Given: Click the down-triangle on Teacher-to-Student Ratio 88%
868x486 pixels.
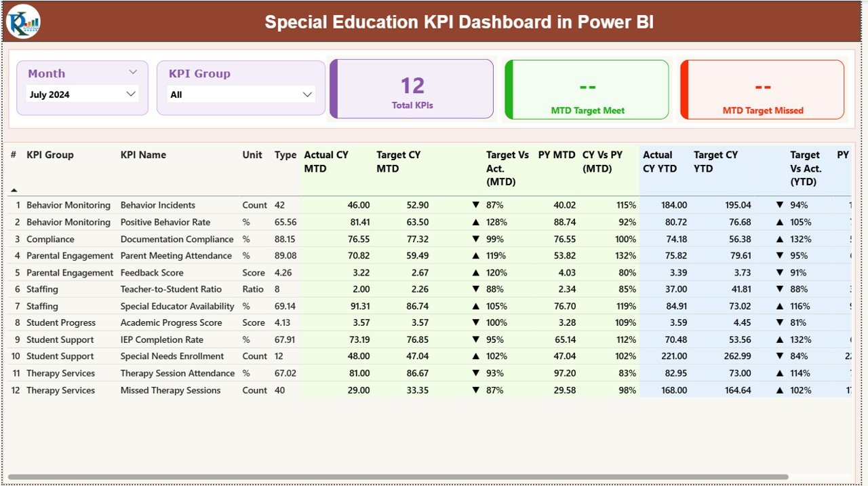Looking at the screenshot, I should [x=475, y=289].
